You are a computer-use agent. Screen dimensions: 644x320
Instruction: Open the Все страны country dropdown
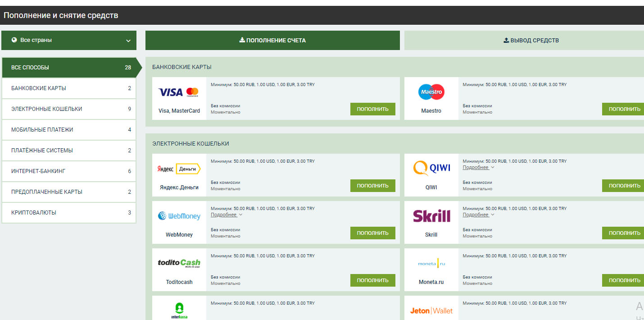[69, 40]
